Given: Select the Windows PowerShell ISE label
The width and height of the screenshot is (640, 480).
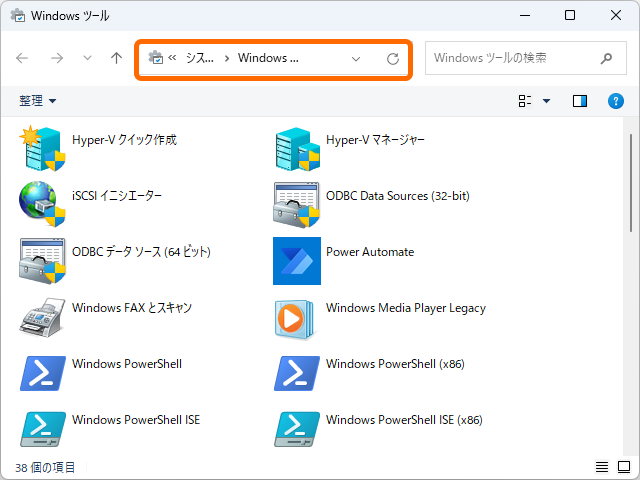Looking at the screenshot, I should click(x=136, y=420).
